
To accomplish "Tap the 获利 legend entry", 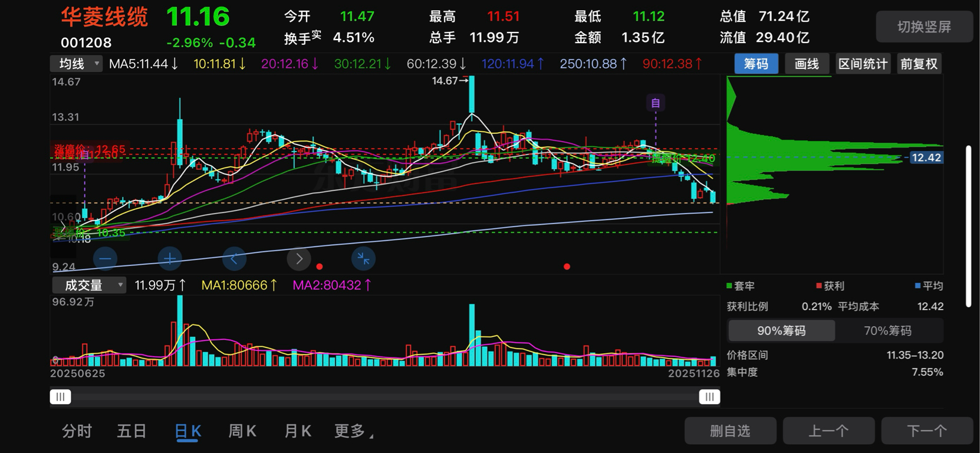I will click(830, 286).
